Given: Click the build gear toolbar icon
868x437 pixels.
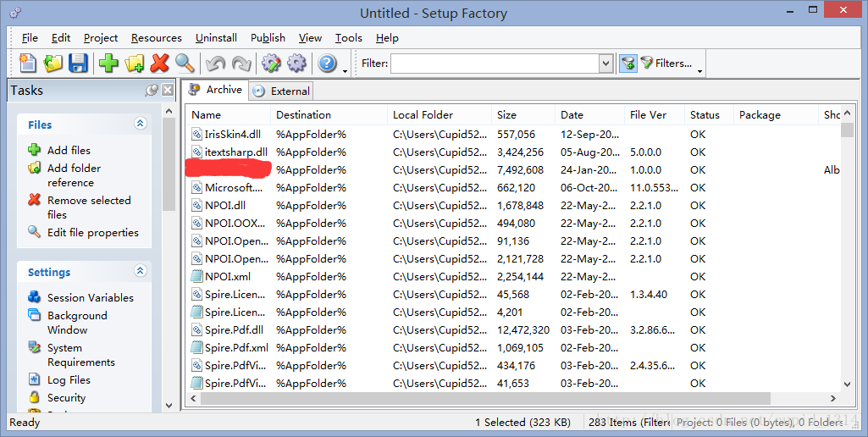Looking at the screenshot, I should point(296,64).
